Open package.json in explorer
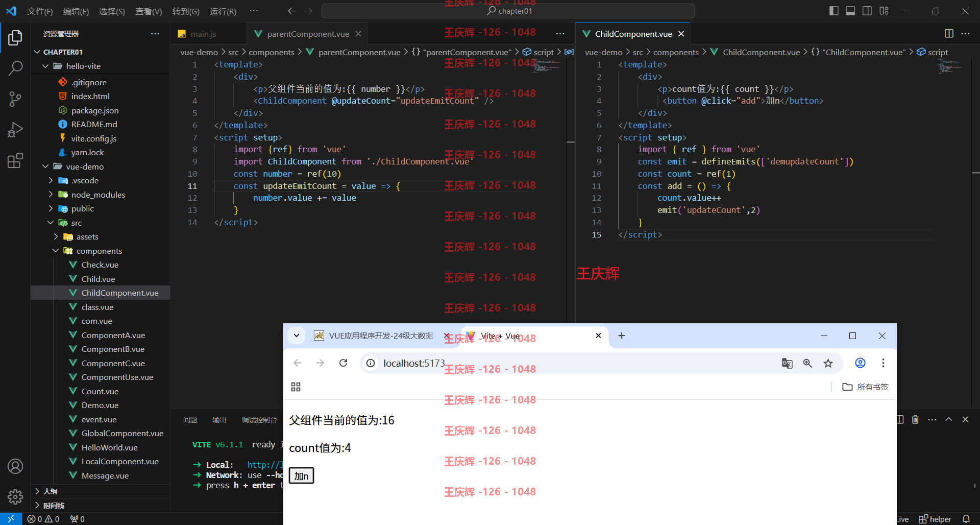980x525 pixels. pos(100,110)
